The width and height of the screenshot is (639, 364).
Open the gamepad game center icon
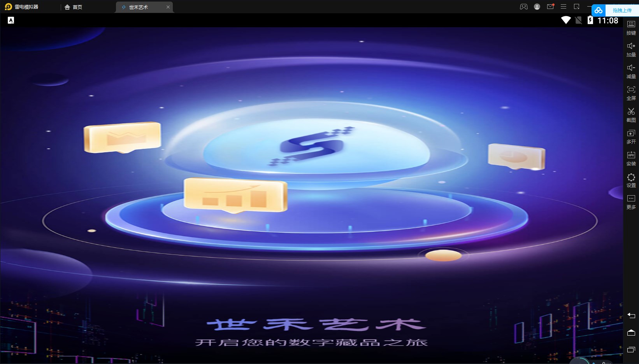point(524,7)
